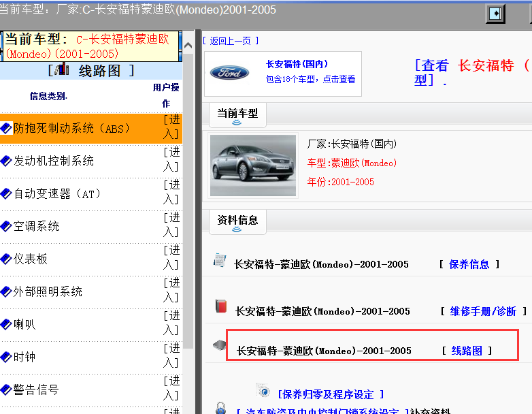The width and height of the screenshot is (532, 414).
Task: Click the document icon next to 保养信息 row
Action: click(220, 261)
